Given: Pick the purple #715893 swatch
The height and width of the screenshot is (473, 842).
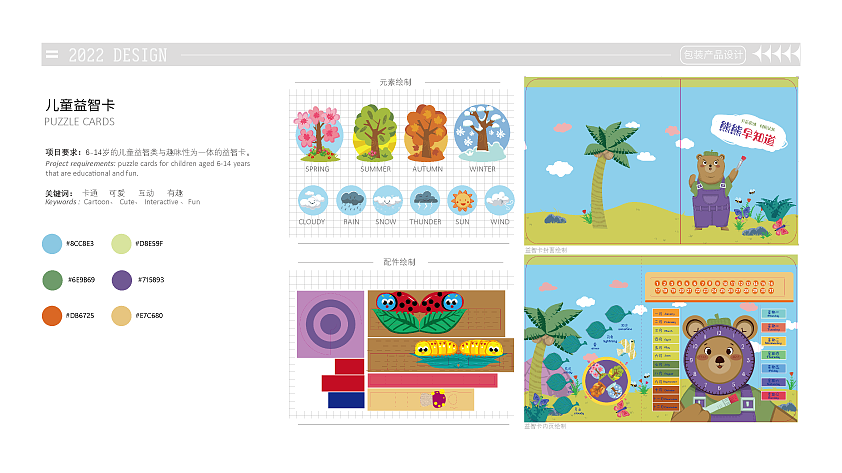Looking at the screenshot, I should (122, 280).
